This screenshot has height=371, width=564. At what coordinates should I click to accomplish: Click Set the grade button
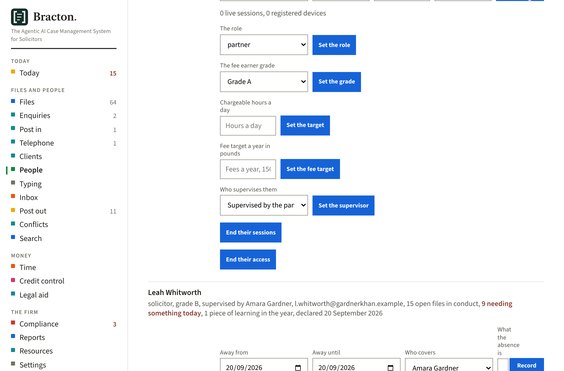(336, 82)
